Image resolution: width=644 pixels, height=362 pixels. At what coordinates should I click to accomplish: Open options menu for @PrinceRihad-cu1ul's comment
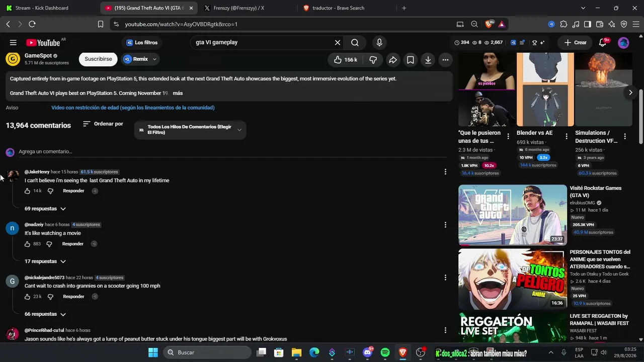445,330
